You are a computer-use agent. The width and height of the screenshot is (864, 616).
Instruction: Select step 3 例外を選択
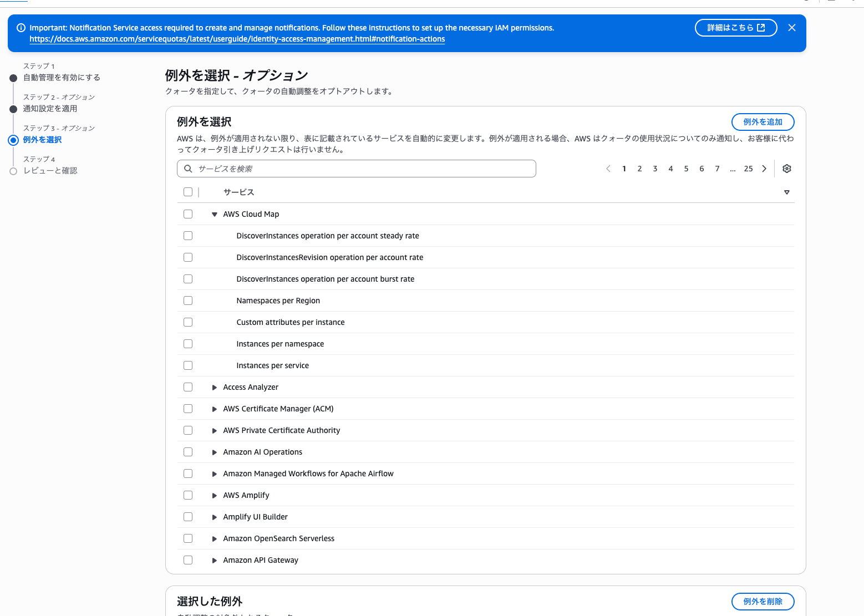pos(42,140)
